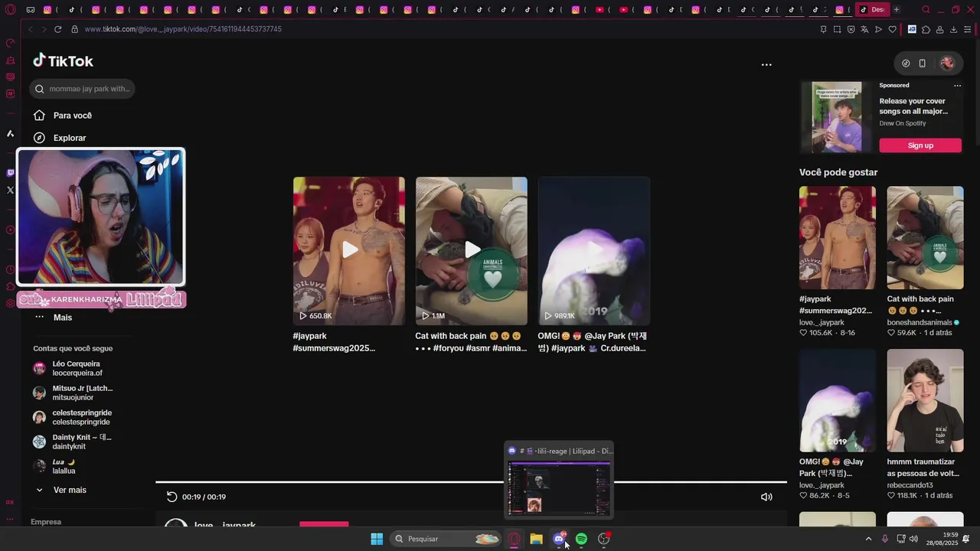Open the browser account profile icon

pos(939,29)
